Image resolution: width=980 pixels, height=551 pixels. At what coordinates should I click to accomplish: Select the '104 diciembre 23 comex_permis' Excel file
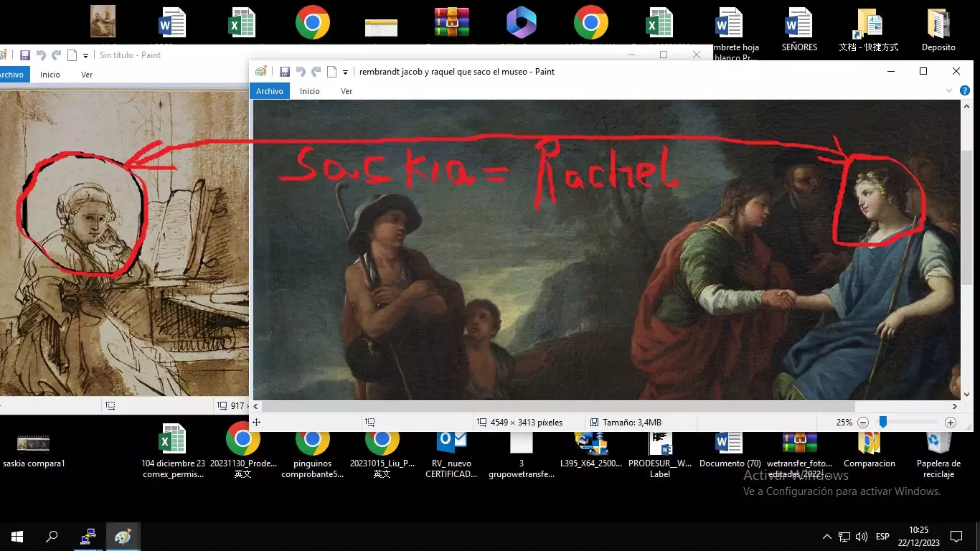pyautogui.click(x=173, y=451)
